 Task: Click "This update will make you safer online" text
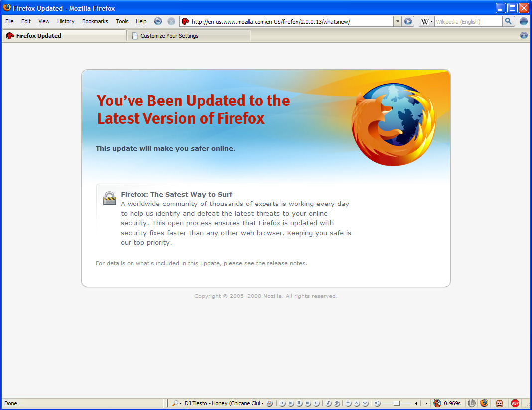point(165,148)
